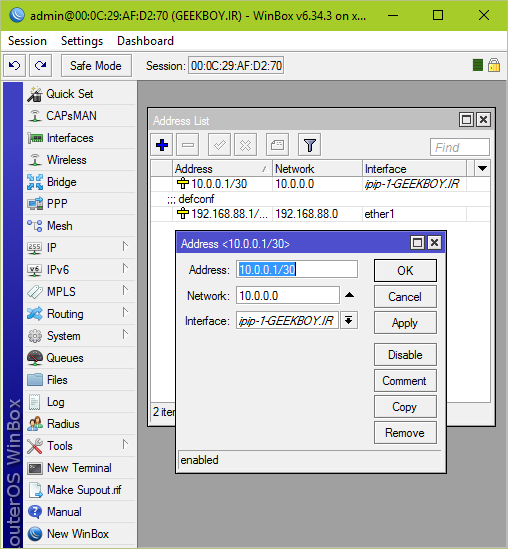
Task: Open Quick Set from sidebar
Action: [80, 94]
